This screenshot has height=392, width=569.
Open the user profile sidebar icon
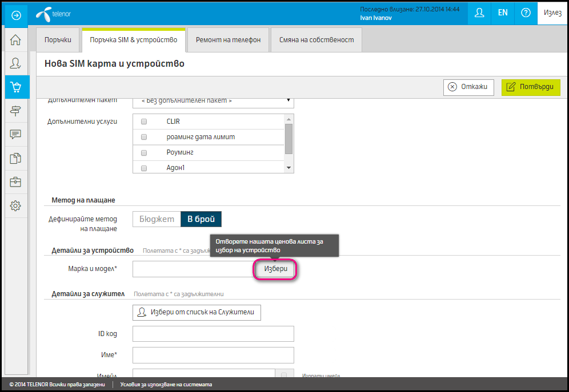tap(15, 63)
